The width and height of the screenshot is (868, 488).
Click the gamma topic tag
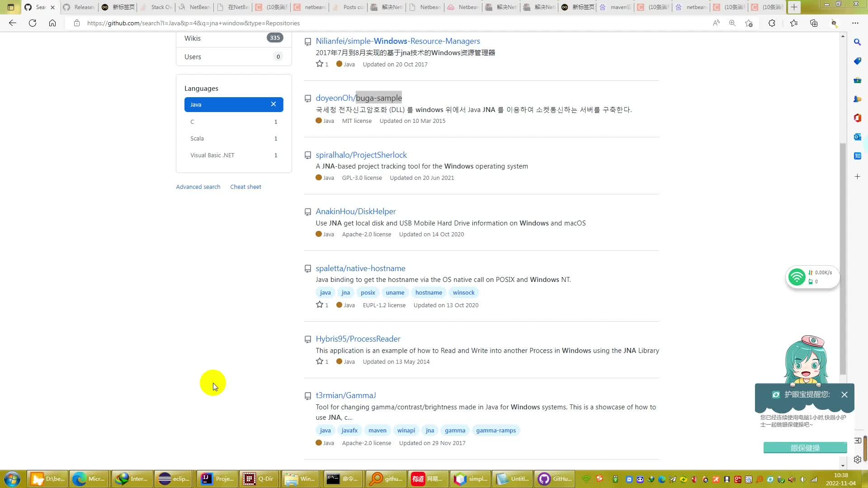455,430
